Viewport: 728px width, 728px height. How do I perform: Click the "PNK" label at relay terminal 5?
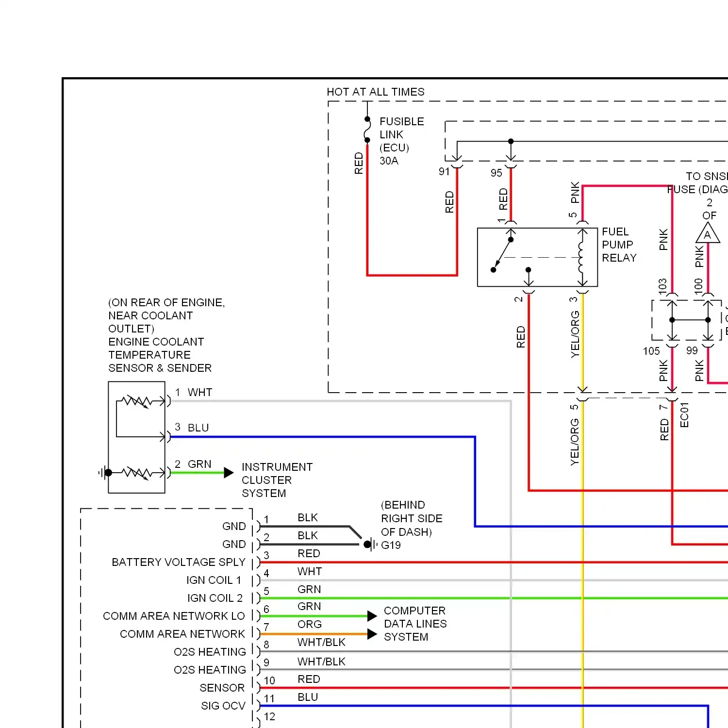(x=575, y=192)
